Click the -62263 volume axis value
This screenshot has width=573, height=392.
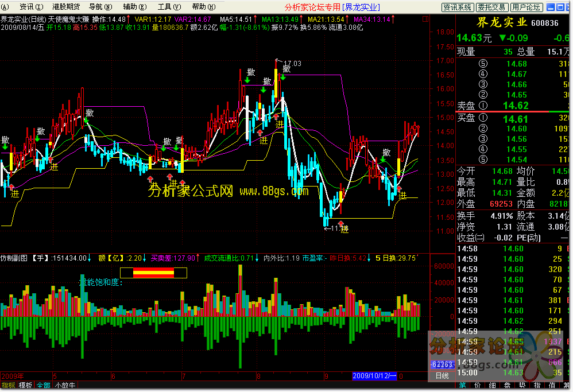pyautogui.click(x=442, y=364)
